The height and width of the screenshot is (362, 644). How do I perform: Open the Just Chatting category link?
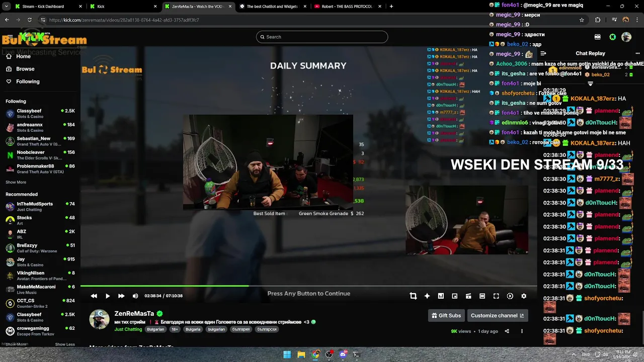tap(128, 329)
